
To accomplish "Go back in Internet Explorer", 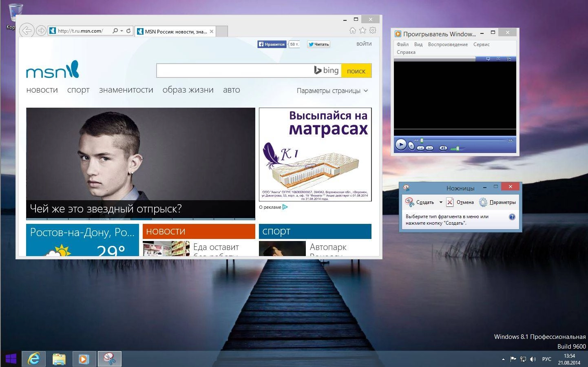I will 27,31.
